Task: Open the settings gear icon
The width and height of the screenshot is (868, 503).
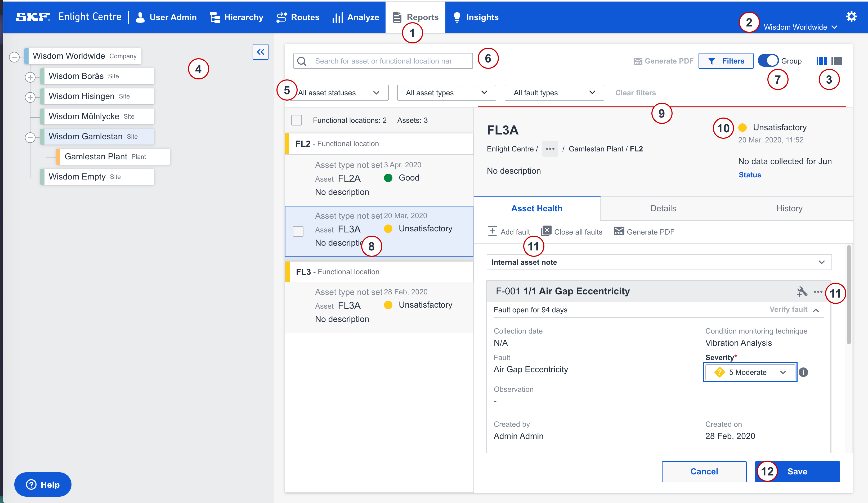Action: 851,16
